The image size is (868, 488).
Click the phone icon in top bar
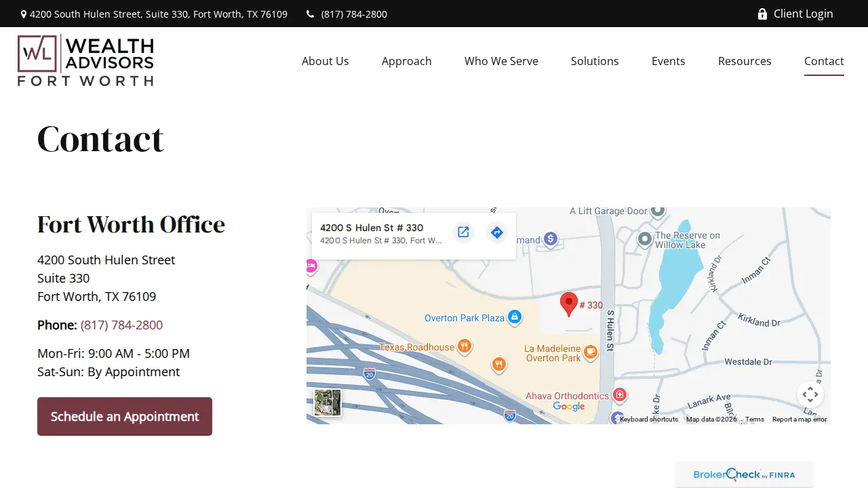[x=311, y=14]
